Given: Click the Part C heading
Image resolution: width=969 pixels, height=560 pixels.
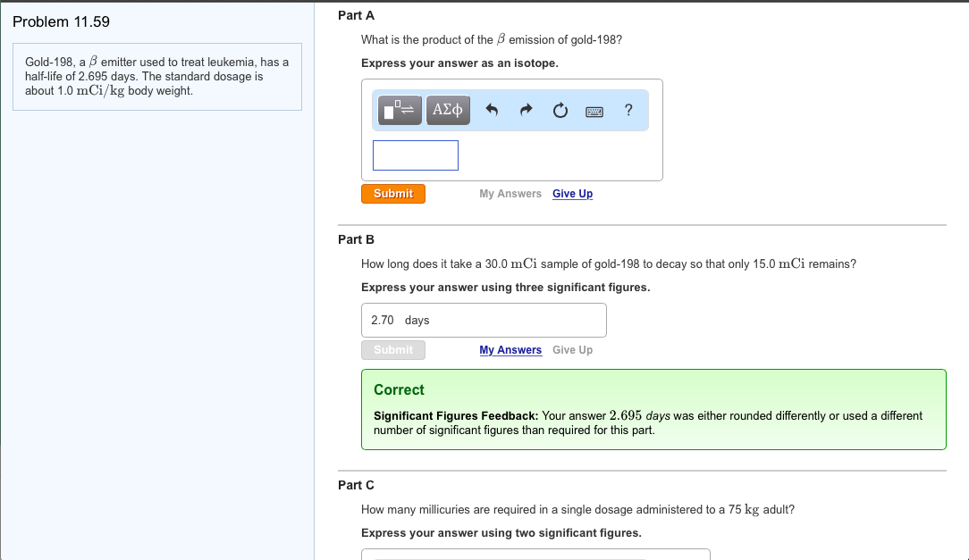Looking at the screenshot, I should 356,485.
